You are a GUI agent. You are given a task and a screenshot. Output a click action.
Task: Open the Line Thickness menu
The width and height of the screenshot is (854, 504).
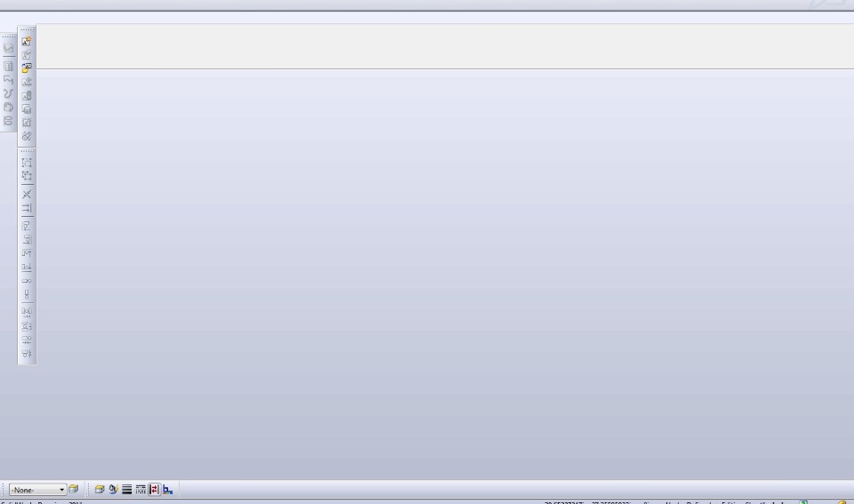[127, 489]
